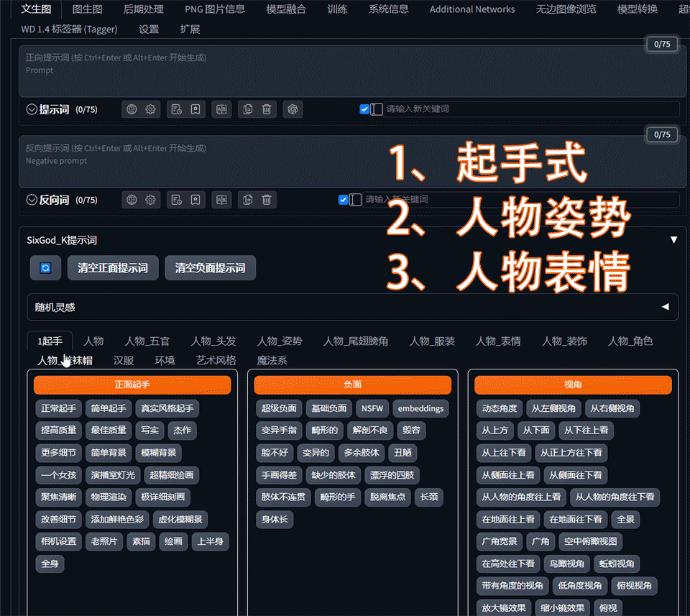Open the gear settings icon in 提示词 toolbar
Viewport: 690px width, 616px height.
pos(150,109)
